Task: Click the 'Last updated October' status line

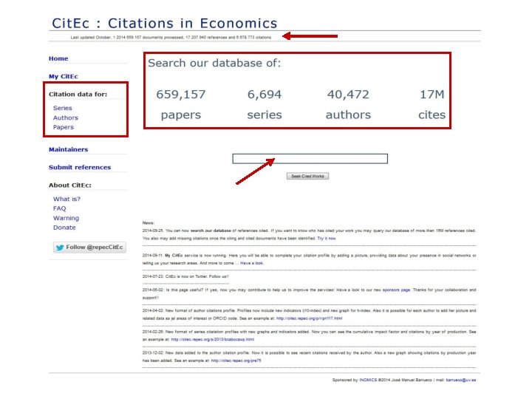Action: (x=171, y=38)
